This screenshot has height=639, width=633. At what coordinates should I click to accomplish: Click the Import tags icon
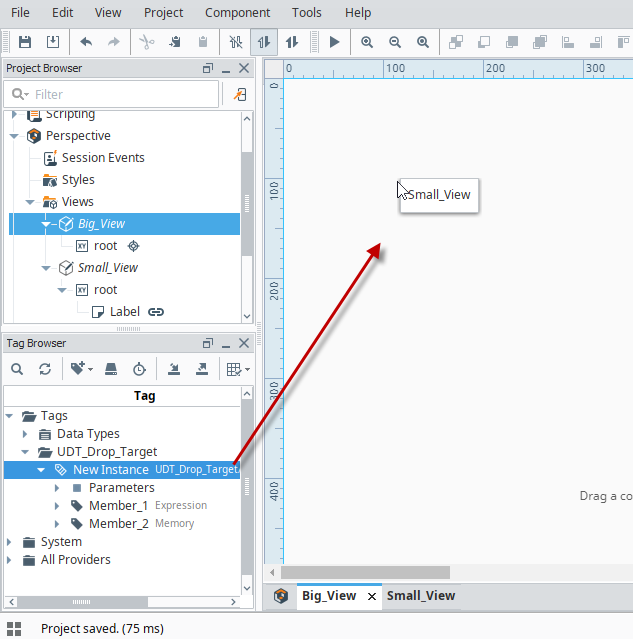click(174, 369)
